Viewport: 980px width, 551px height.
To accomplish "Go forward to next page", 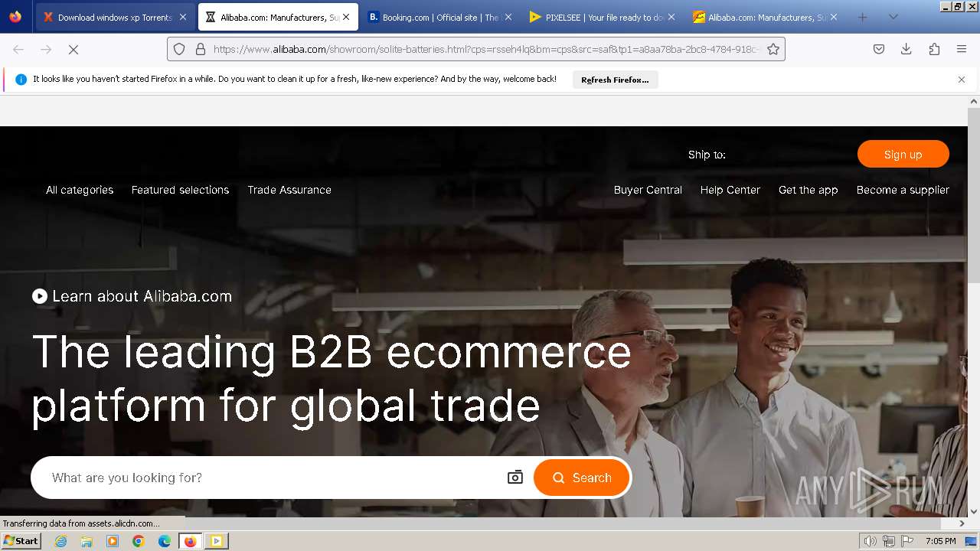I will tap(46, 49).
